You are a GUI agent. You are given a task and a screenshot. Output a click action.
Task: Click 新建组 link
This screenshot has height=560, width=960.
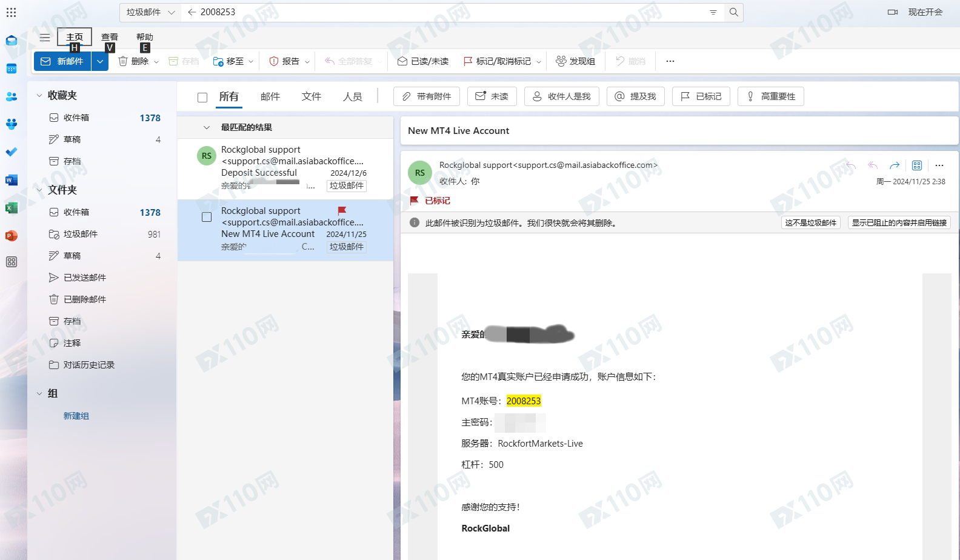click(x=76, y=416)
